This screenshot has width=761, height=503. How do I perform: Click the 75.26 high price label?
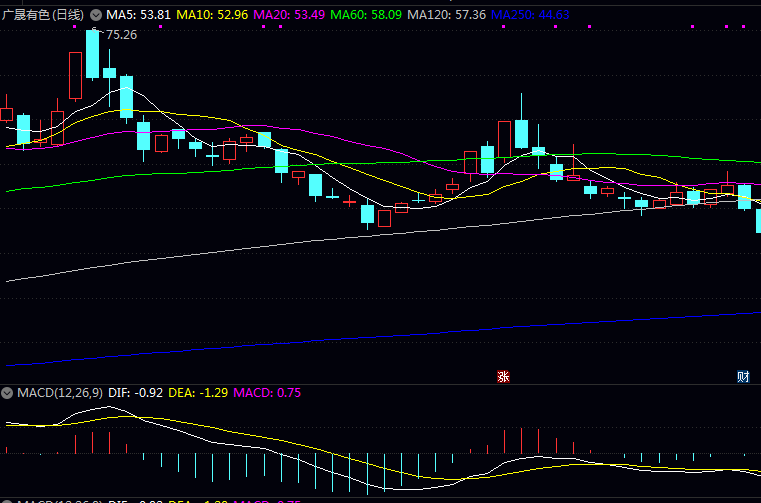pyautogui.click(x=121, y=35)
